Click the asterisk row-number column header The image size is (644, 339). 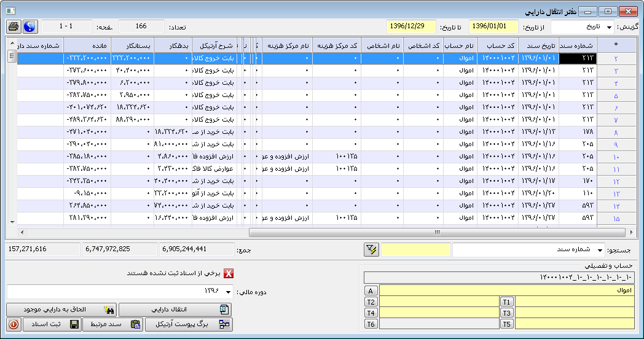pos(616,45)
